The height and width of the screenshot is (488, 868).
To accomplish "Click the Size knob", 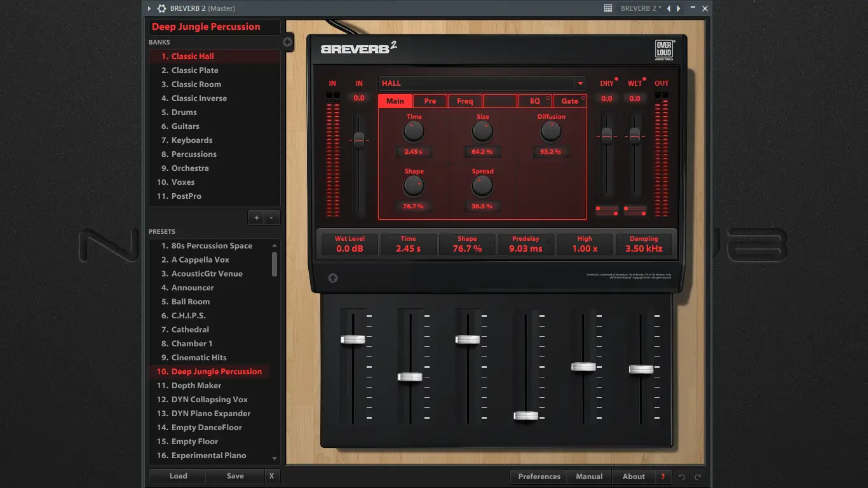I will 482,132.
